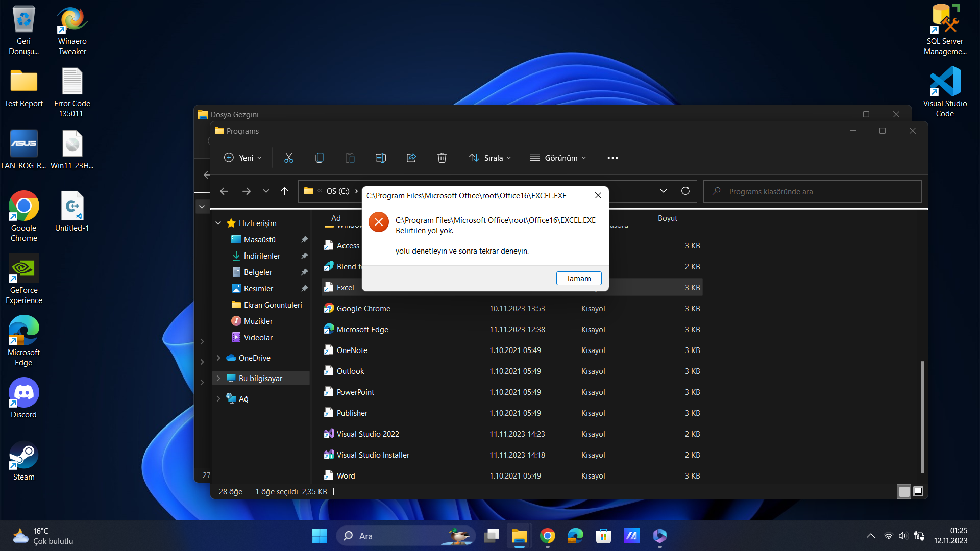The image size is (980, 551).
Task: Open the Sırala sort dropdown
Action: point(490,158)
